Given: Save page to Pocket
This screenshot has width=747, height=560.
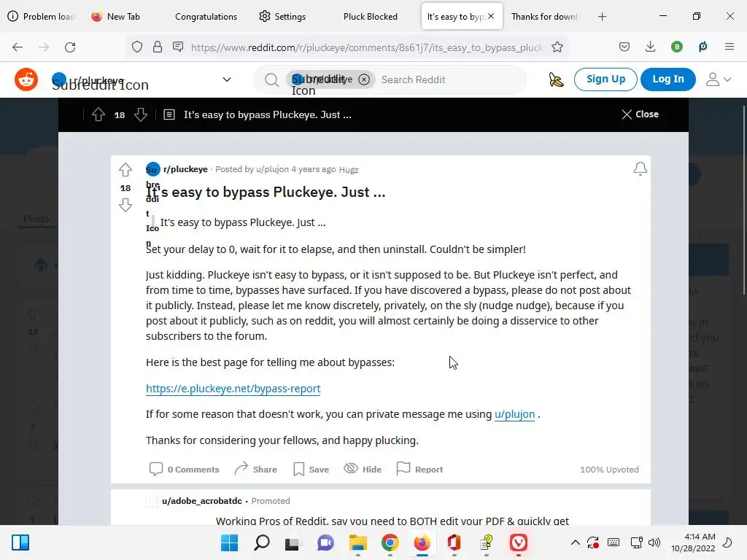Looking at the screenshot, I should point(624,47).
